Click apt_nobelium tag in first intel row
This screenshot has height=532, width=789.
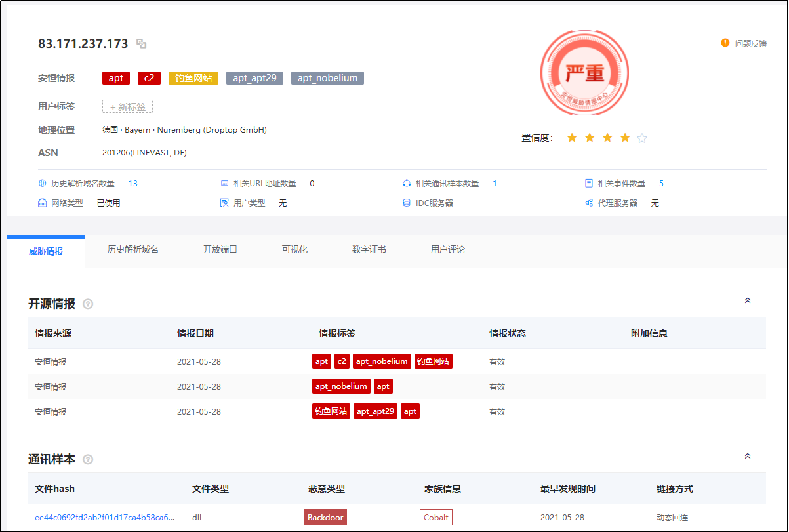click(382, 361)
